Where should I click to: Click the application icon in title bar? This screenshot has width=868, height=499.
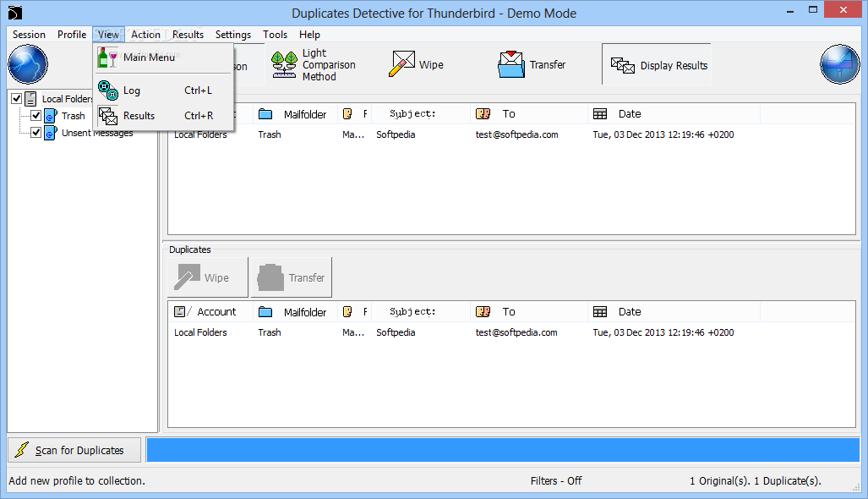tap(15, 12)
